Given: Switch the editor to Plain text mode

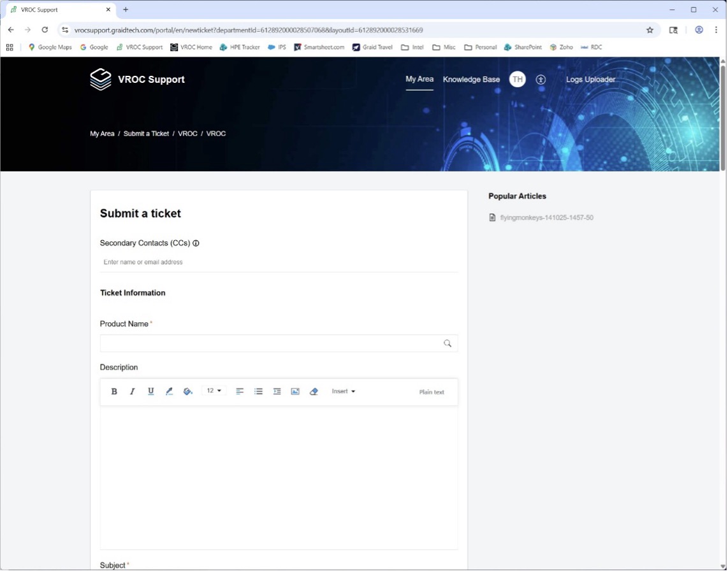Looking at the screenshot, I should [432, 392].
